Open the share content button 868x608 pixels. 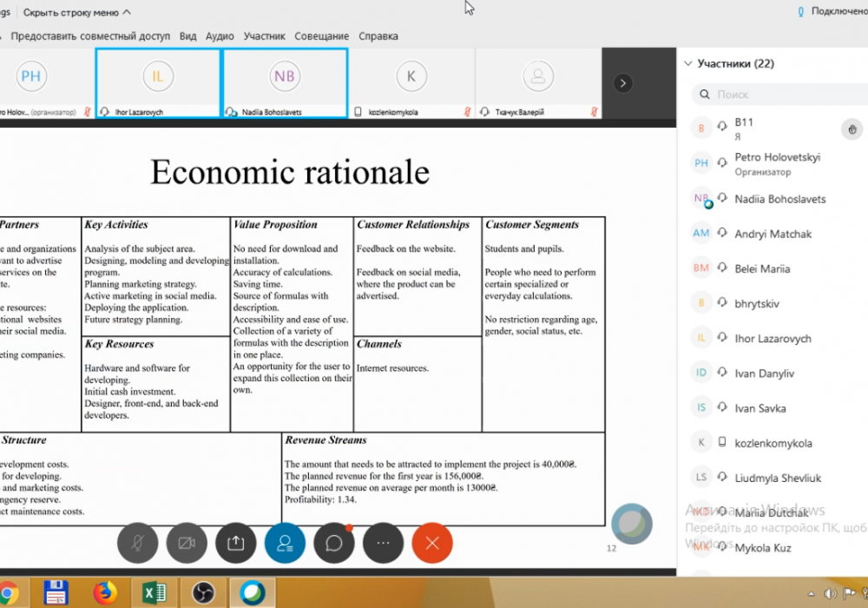(236, 543)
